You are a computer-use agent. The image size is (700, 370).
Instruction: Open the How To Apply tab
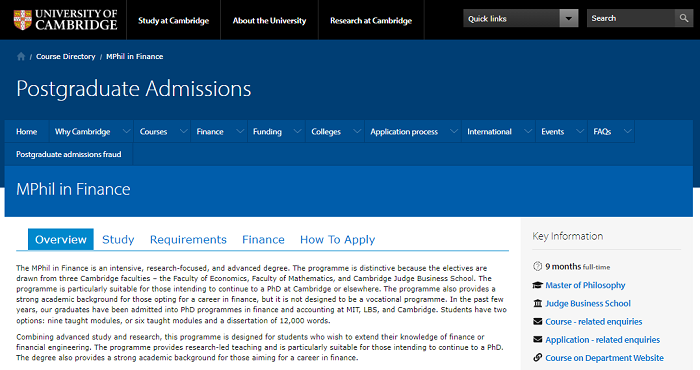coord(338,240)
